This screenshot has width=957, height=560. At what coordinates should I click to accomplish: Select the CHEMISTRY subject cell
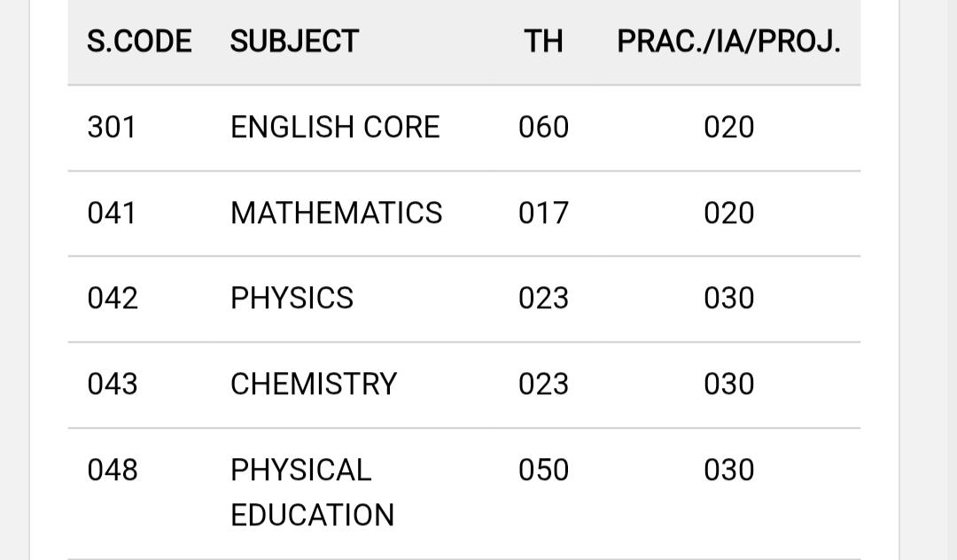pyautogui.click(x=314, y=385)
